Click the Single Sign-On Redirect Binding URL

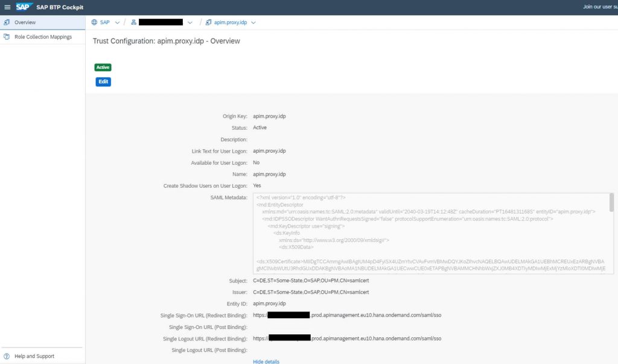point(347,315)
